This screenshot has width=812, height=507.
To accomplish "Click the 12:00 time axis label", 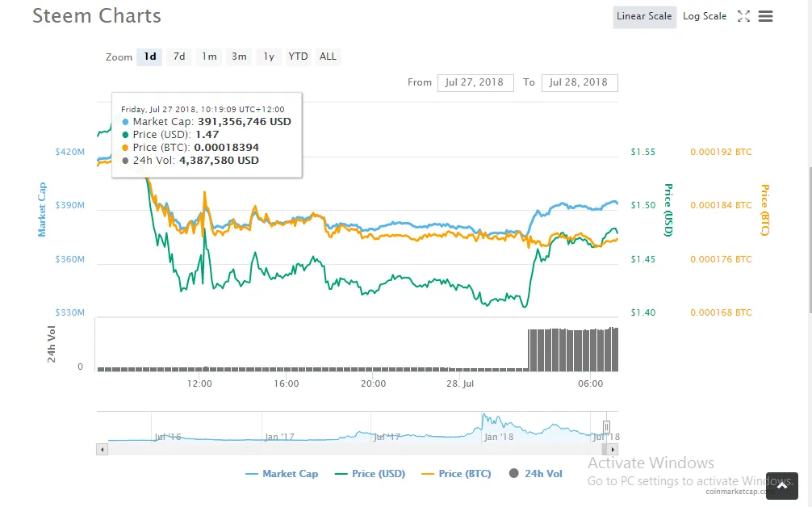I will coord(199,383).
